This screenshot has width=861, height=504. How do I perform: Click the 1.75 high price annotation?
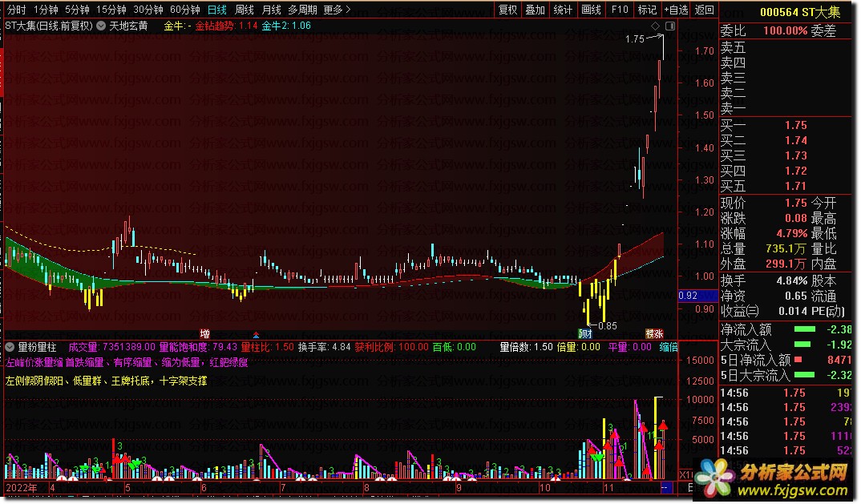tap(635, 39)
